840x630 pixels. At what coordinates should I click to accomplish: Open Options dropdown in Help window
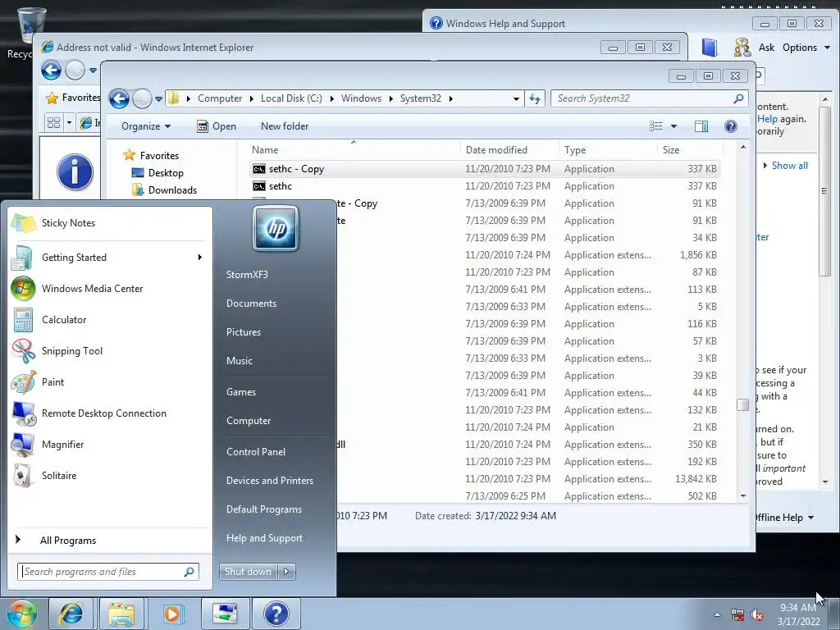[806, 48]
